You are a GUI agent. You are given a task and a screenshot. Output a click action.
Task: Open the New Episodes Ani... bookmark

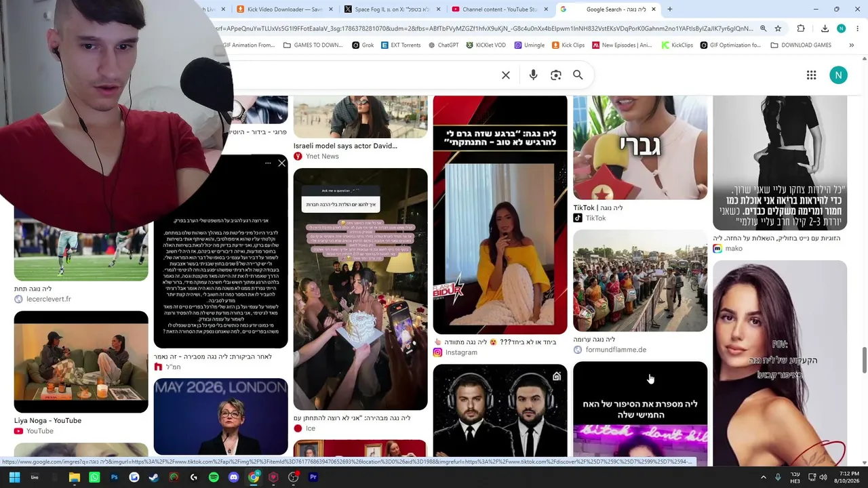[x=622, y=45]
